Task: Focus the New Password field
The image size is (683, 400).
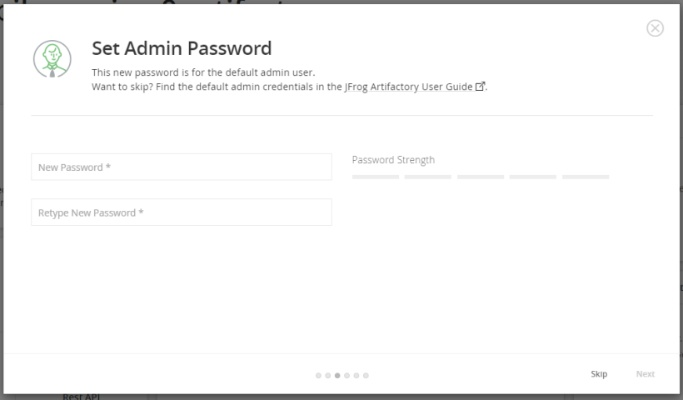Action: pos(181,167)
